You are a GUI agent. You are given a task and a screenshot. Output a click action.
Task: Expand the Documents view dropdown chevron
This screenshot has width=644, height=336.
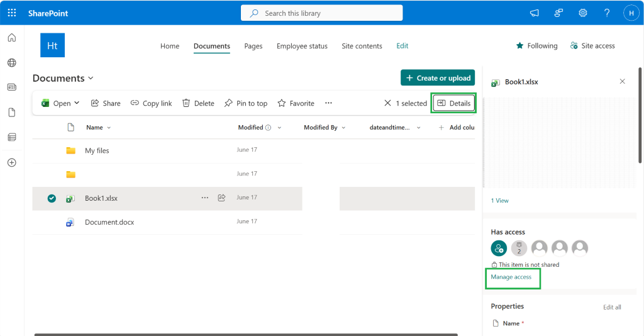tap(91, 78)
